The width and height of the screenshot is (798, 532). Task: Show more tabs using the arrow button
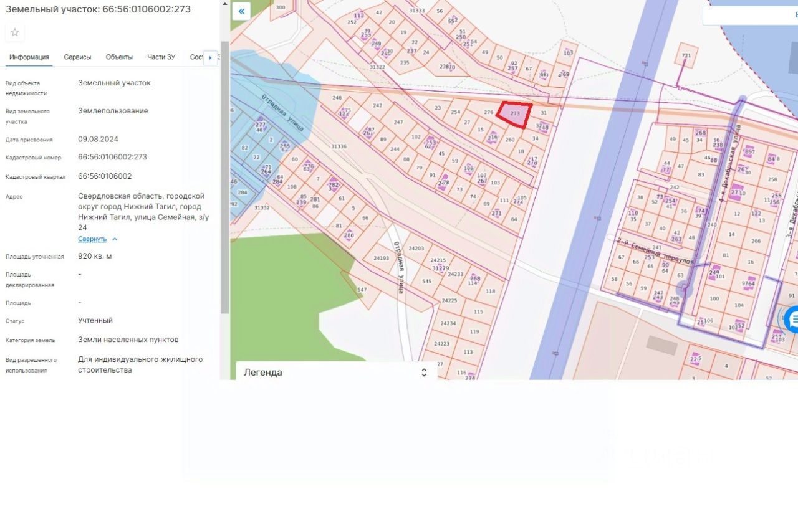coord(210,58)
